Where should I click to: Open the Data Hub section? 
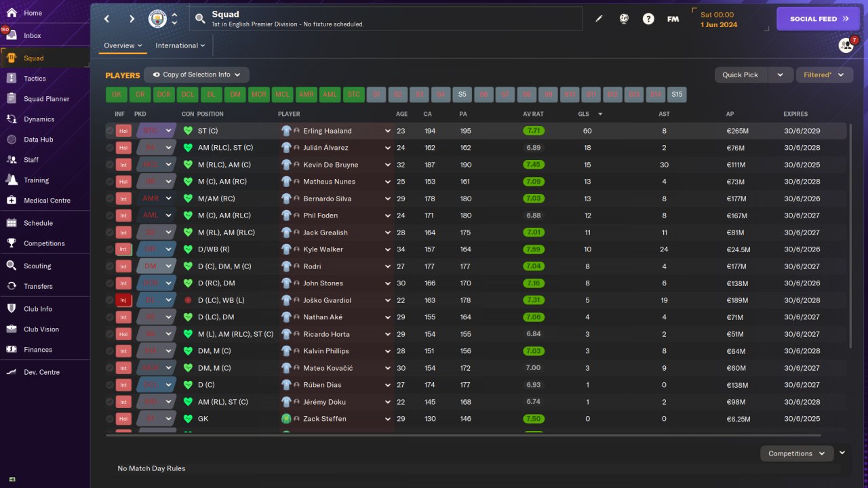39,140
